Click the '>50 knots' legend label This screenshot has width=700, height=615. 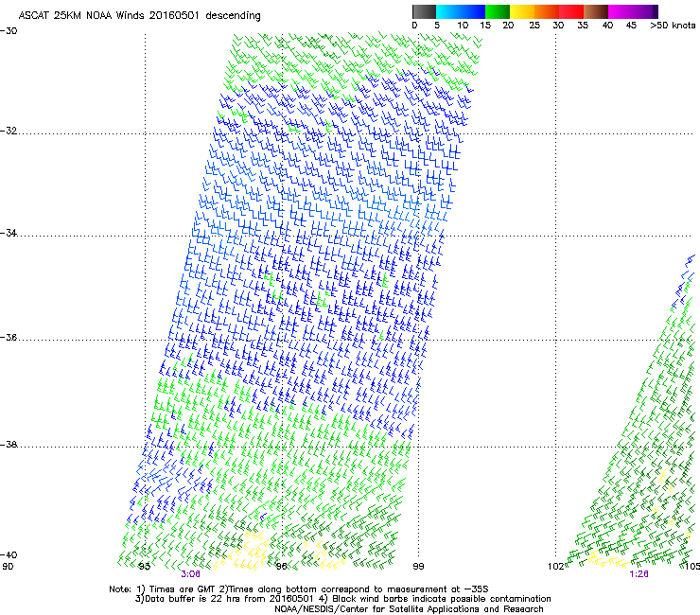673,26
